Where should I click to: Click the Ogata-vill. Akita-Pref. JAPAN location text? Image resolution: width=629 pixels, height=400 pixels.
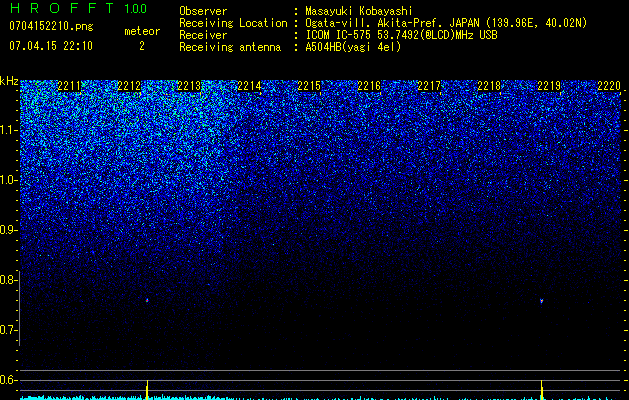coord(446,23)
